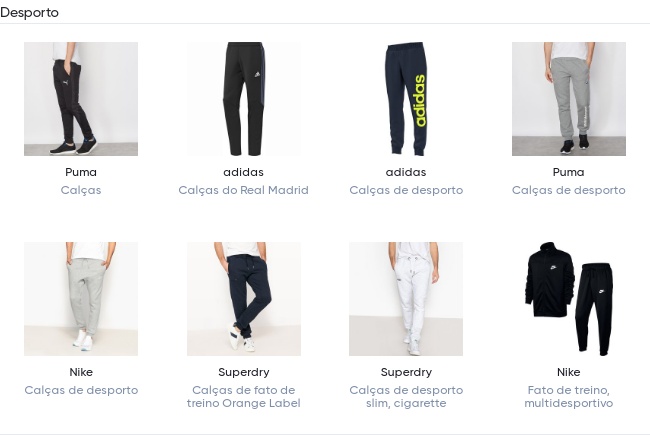Screen dimensions: 650x435
Task: Open the navy adidas pants with yellow logo
Action: [x=406, y=99]
